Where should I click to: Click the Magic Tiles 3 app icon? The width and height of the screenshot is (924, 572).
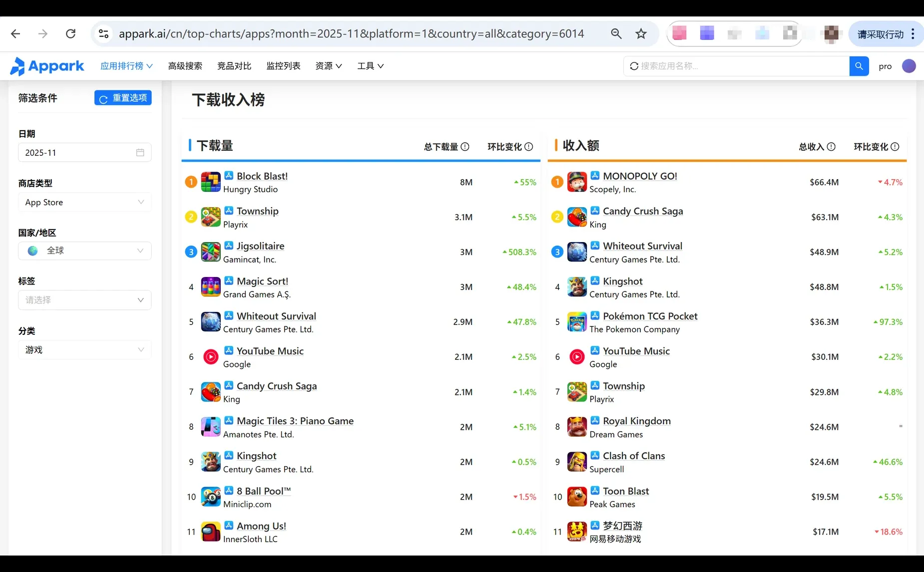point(211,427)
